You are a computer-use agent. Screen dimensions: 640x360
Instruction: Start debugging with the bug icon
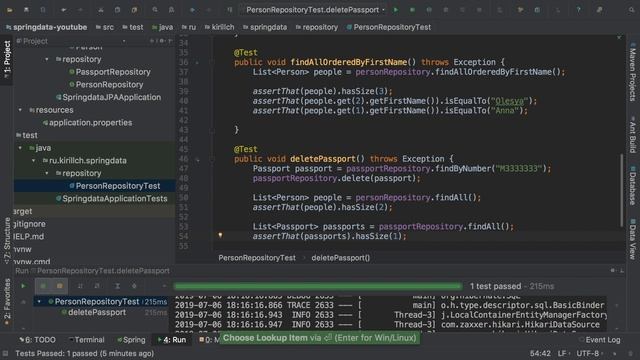412,10
